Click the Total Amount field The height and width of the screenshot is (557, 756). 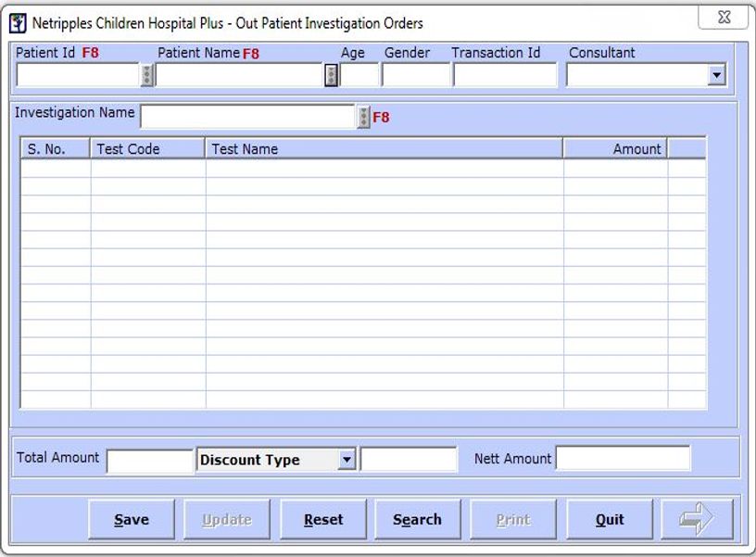150,461
